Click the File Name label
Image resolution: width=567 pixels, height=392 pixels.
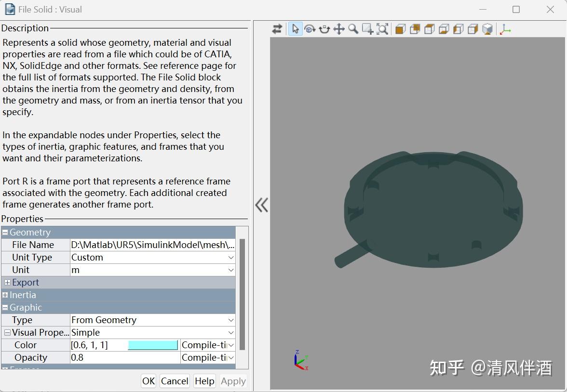point(33,245)
